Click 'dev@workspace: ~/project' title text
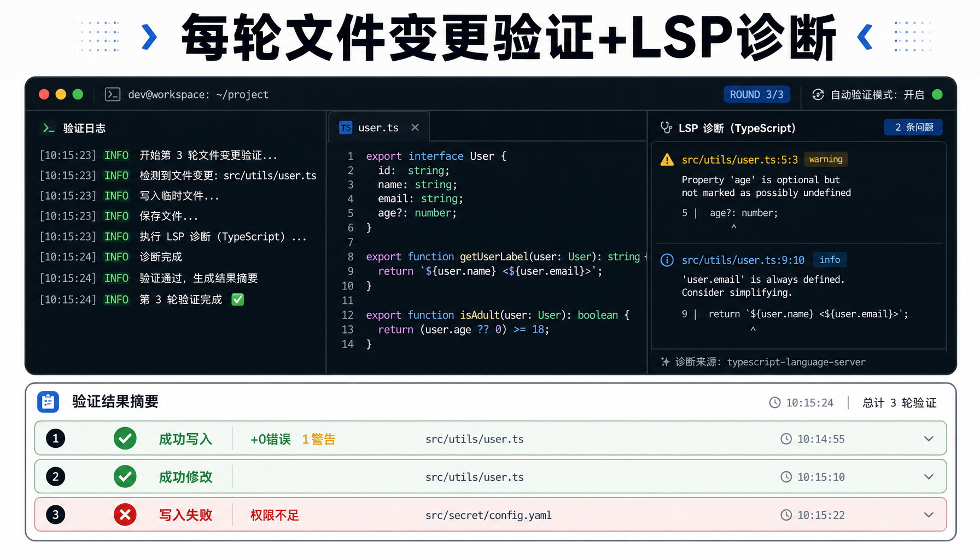 [198, 95]
